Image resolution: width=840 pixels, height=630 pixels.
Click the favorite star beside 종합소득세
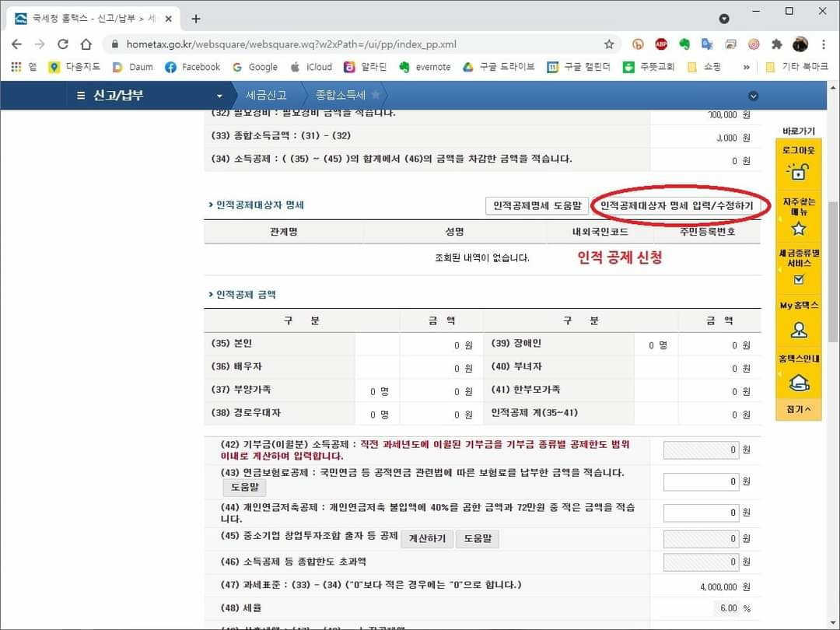[x=376, y=95]
